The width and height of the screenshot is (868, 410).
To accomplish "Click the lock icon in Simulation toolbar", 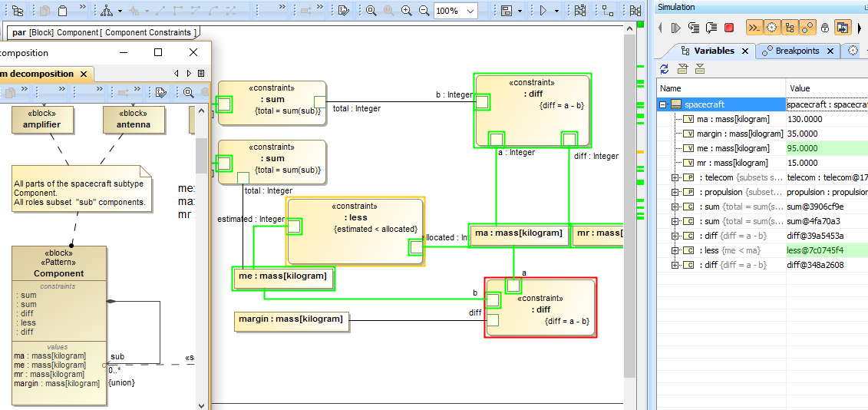I will point(825,28).
